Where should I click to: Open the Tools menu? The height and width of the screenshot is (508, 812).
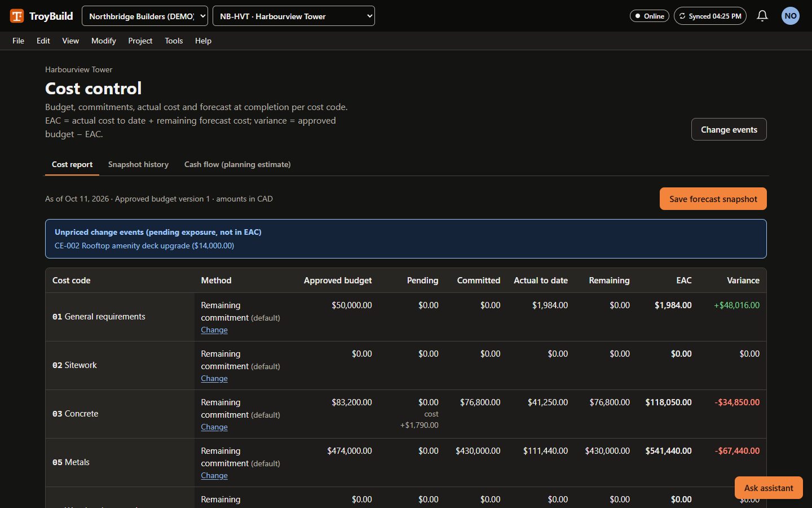174,41
